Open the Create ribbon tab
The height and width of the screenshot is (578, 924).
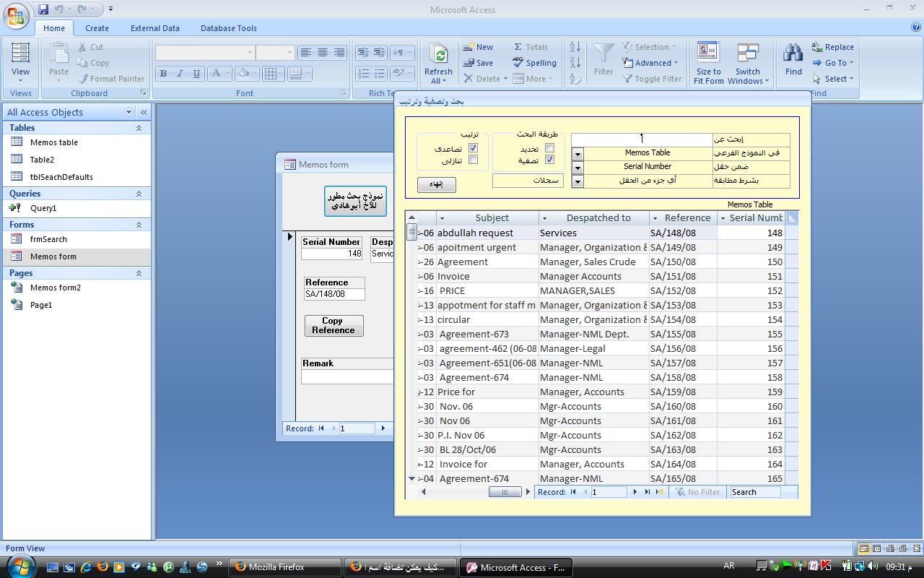click(x=97, y=28)
